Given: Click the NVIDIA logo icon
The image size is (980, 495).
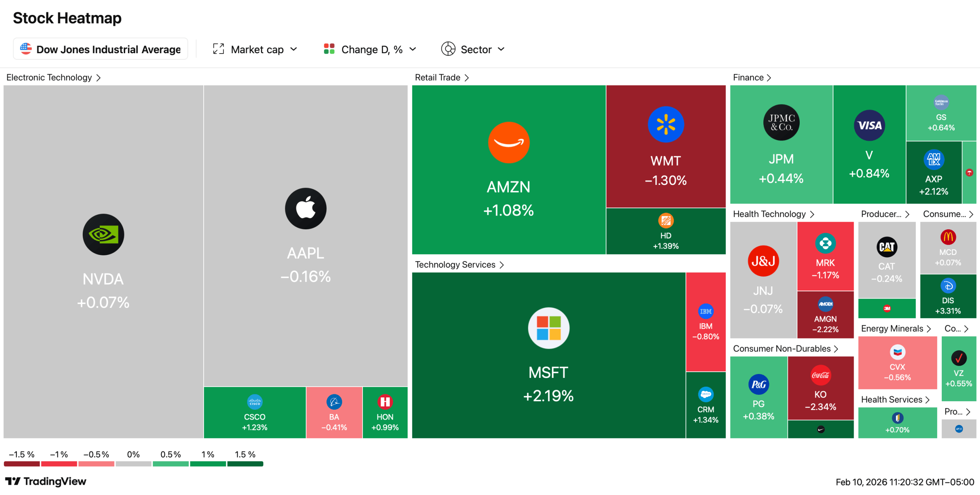Looking at the screenshot, I should (x=103, y=234).
